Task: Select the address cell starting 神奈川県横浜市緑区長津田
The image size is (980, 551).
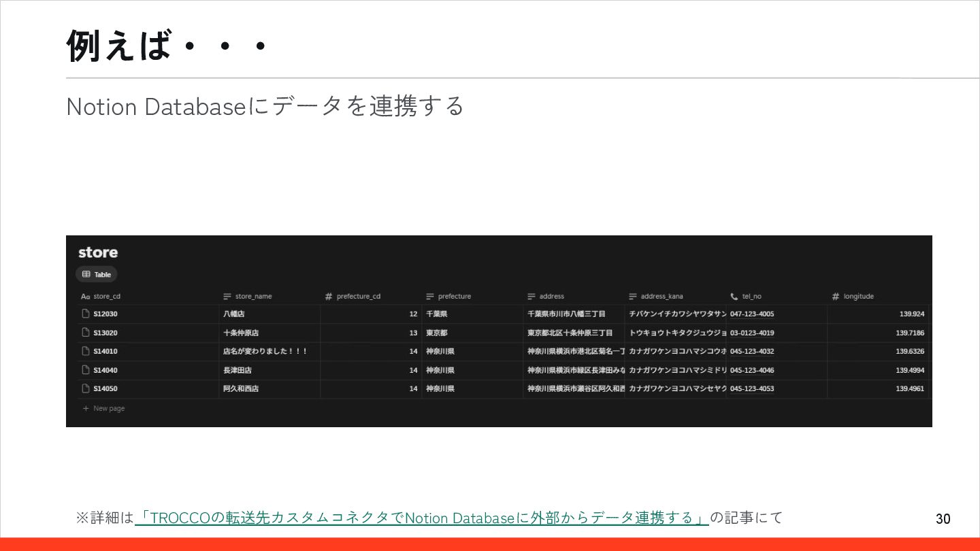Action: [x=574, y=370]
